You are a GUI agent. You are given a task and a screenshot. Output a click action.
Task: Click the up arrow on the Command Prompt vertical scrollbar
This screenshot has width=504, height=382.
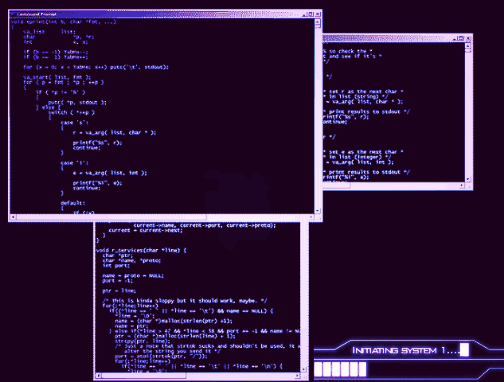[318, 22]
